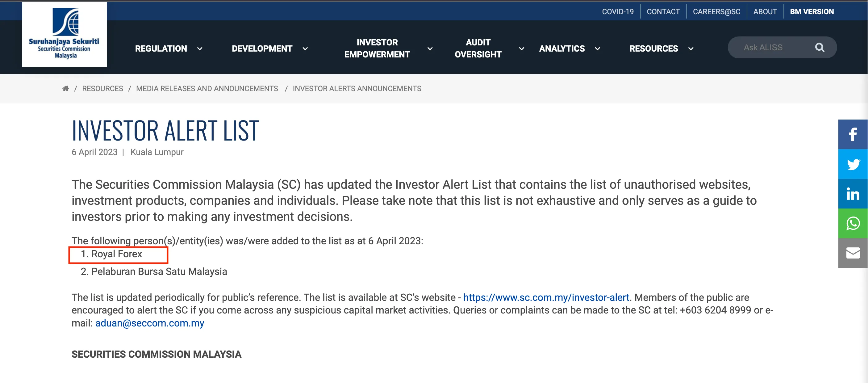Click the Royal Forex list entry
Viewport: 868px width, 383px height.
(x=117, y=254)
